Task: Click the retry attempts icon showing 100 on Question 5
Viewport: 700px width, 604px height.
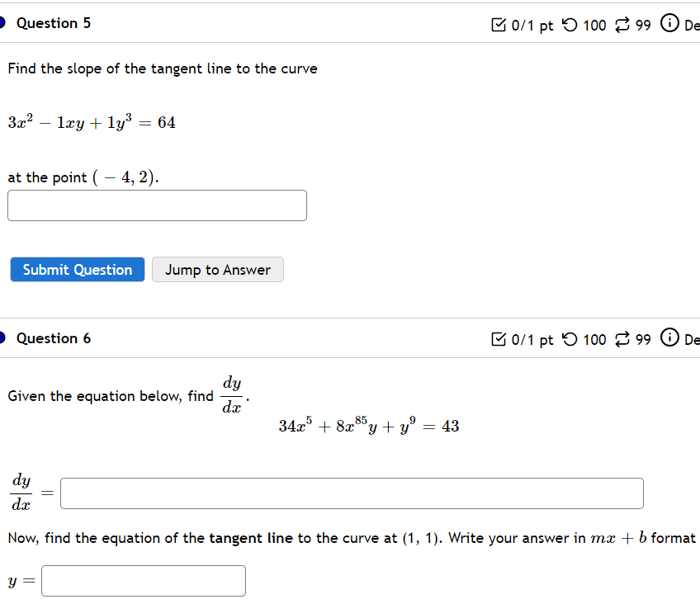Action: pyautogui.click(x=570, y=25)
